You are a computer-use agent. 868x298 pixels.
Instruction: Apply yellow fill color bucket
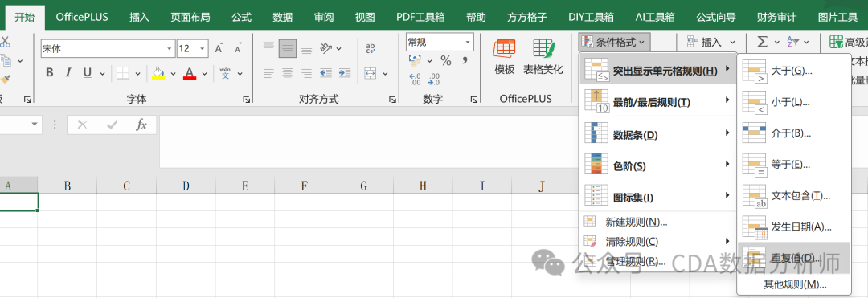158,73
